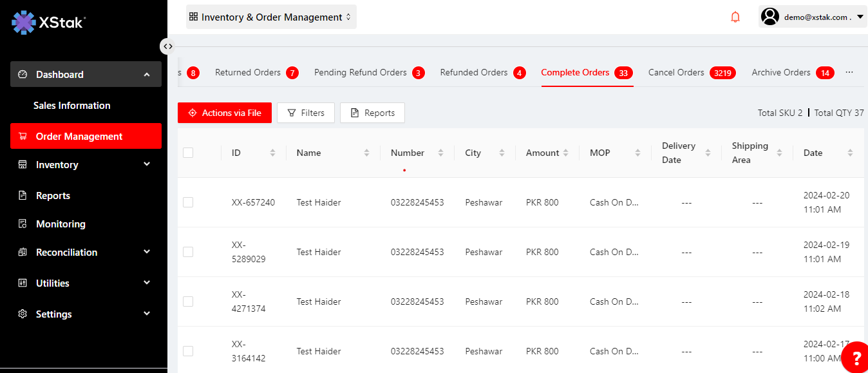This screenshot has height=373, width=868.
Task: Open the demo@xstak.com account dropdown
Action: point(813,17)
